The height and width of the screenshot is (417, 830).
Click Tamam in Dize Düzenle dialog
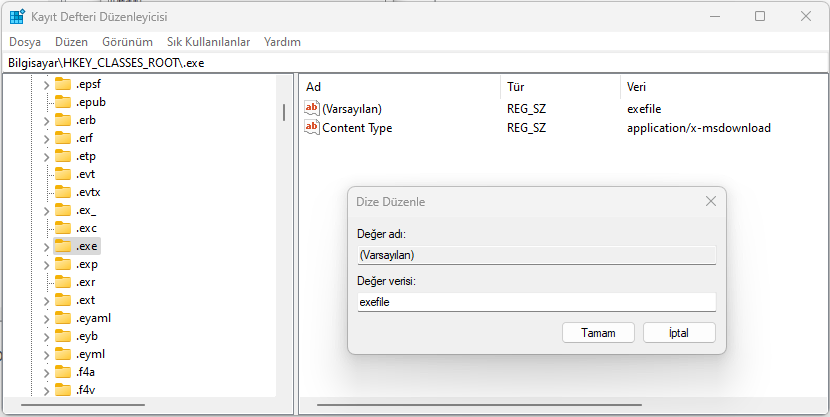[x=598, y=333]
